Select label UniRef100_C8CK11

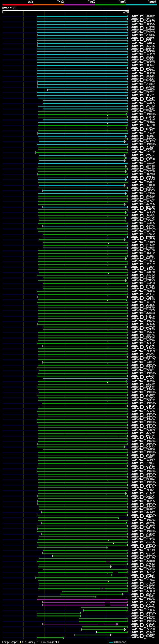tap(142, 76)
